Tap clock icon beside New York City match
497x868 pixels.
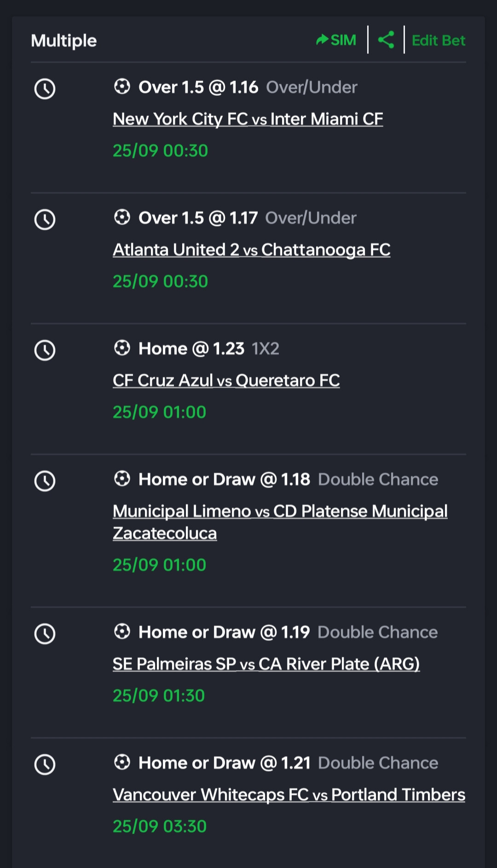click(x=45, y=88)
